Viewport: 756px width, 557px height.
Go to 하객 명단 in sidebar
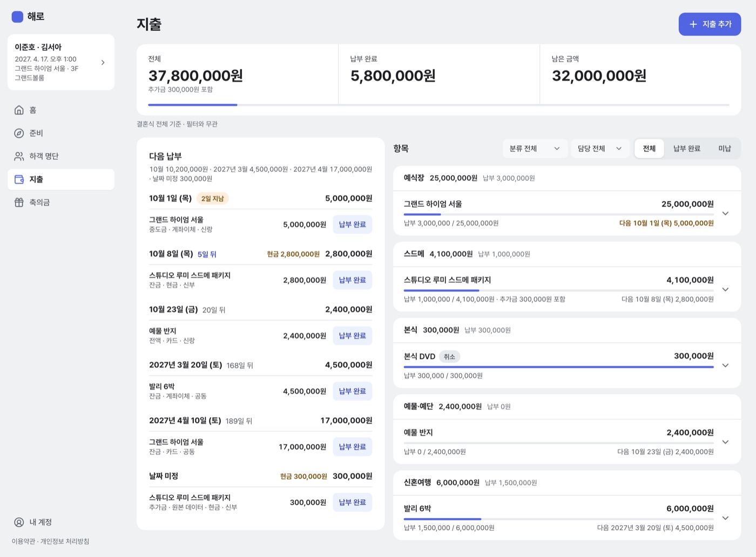click(x=61, y=157)
